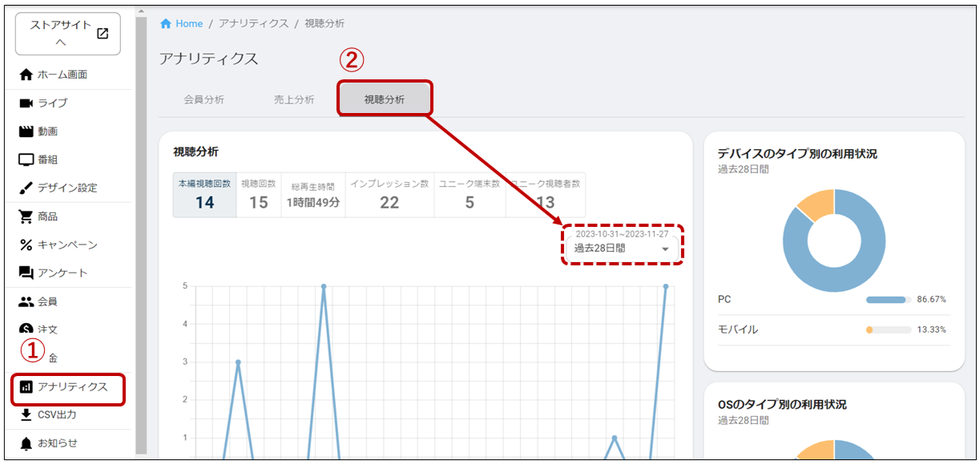
Task: Click the monitor icon for 番組
Action: click(x=26, y=160)
